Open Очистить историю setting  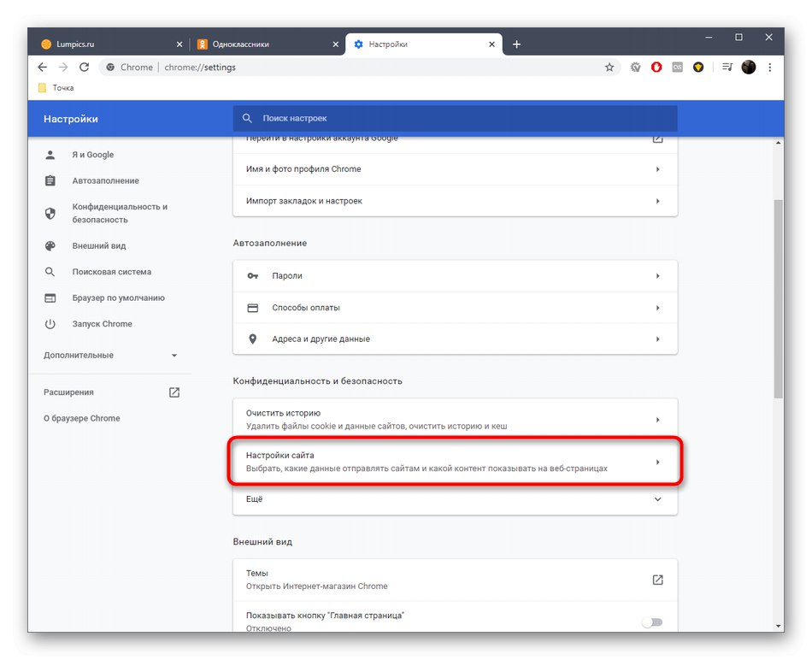click(x=455, y=419)
